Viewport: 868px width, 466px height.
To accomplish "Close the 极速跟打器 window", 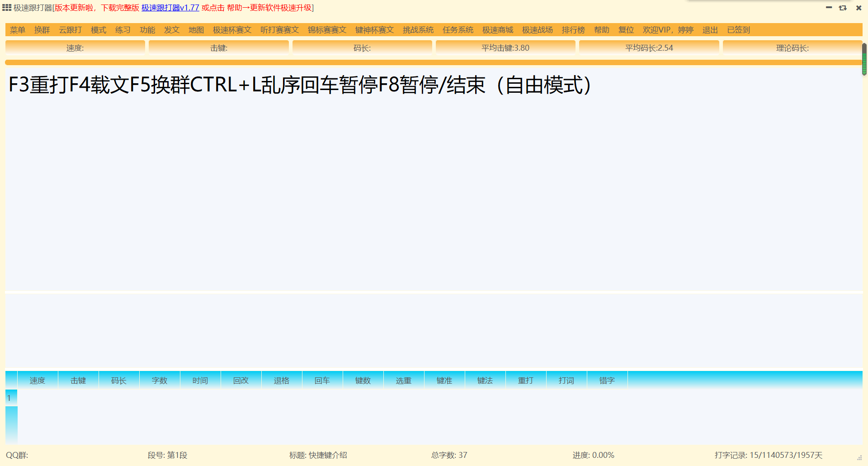I will pyautogui.click(x=859, y=8).
